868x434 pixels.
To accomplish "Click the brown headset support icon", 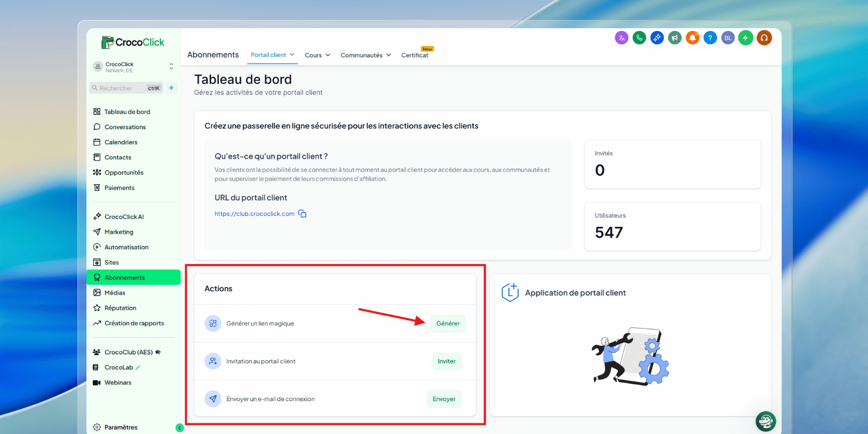I will (x=764, y=38).
